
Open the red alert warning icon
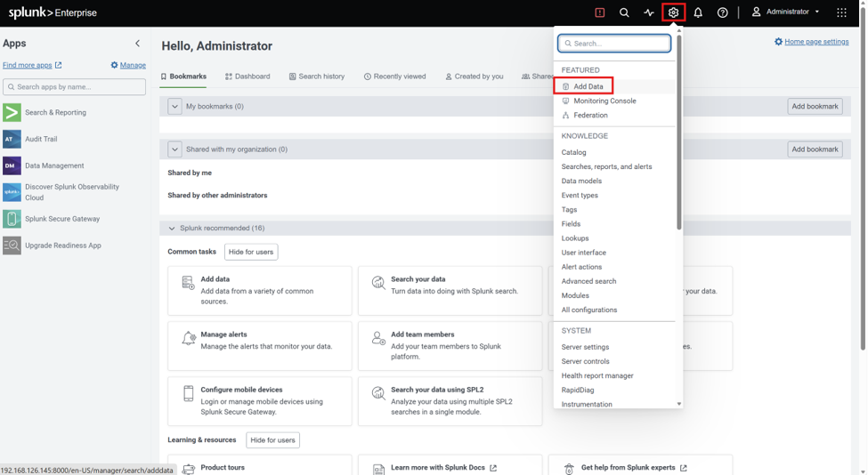coord(599,12)
